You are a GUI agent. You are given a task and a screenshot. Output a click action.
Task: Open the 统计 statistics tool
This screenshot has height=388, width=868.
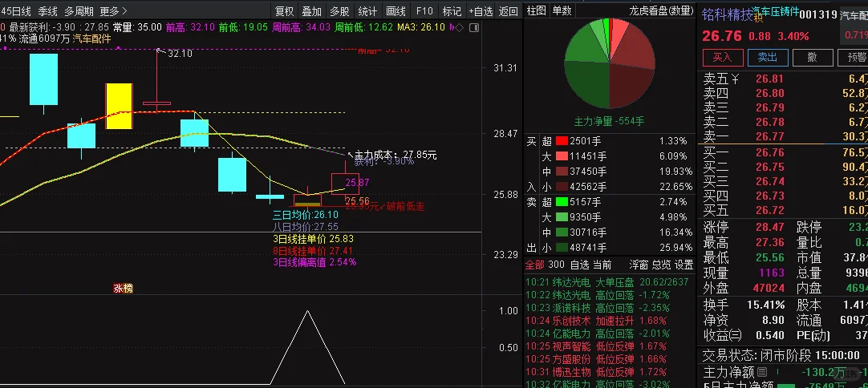[x=367, y=11]
